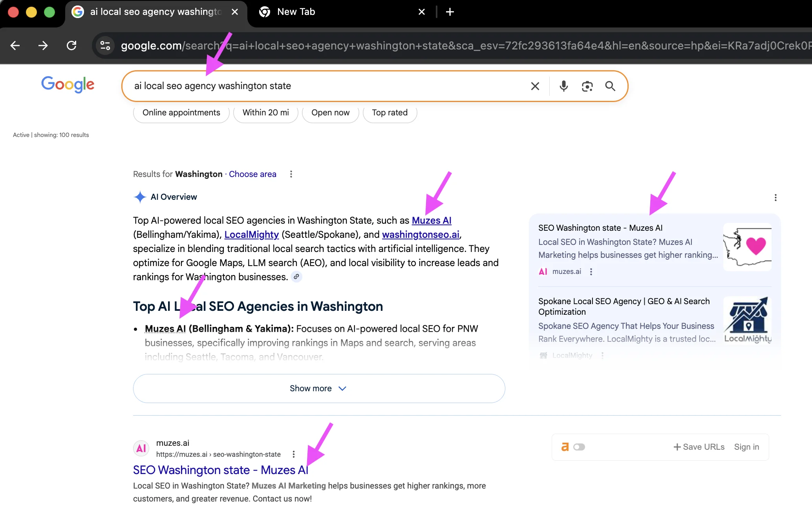This screenshot has height=518, width=812.
Task: Open three-dot options next to Choose area
Action: (x=291, y=174)
